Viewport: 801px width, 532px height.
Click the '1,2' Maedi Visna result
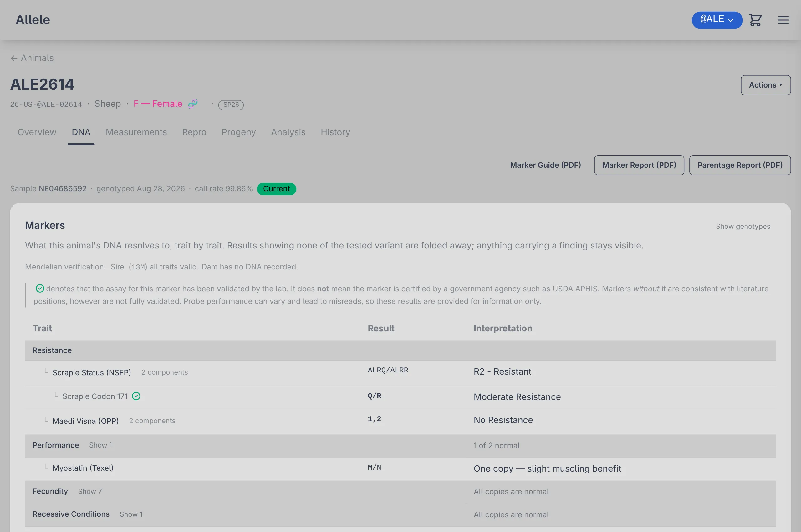[x=374, y=419]
